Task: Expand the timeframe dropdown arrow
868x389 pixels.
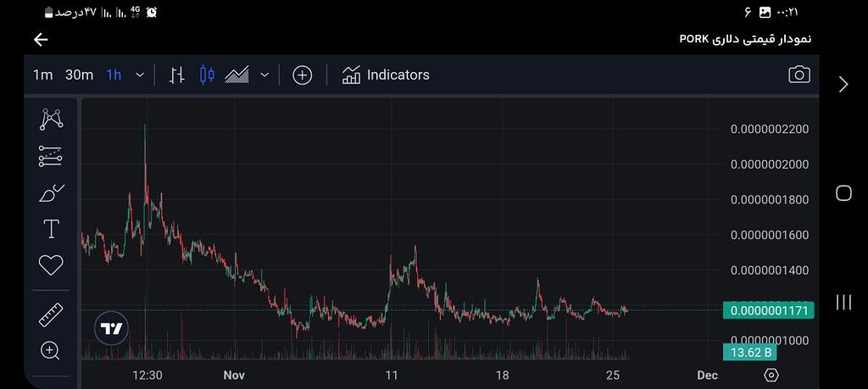Action: point(140,75)
